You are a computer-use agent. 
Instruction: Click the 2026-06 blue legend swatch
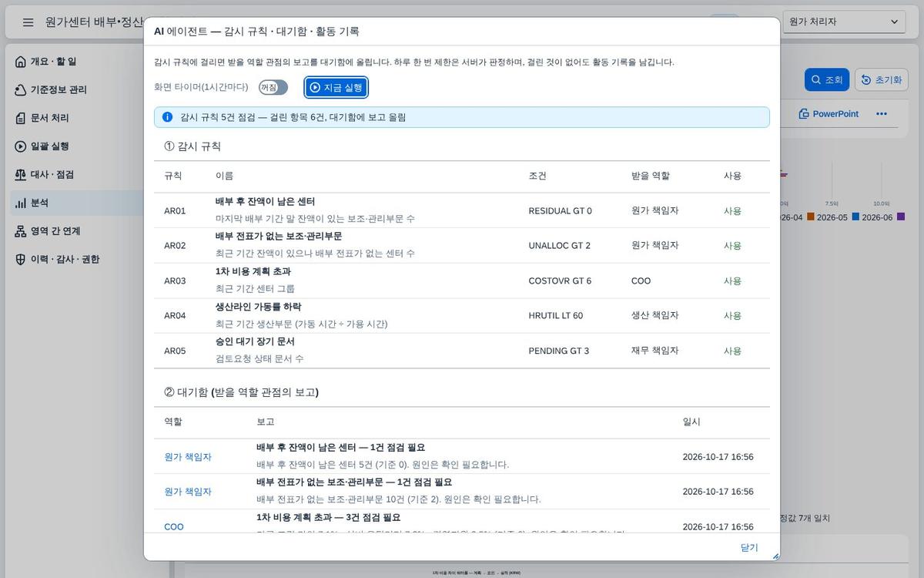coord(855,217)
